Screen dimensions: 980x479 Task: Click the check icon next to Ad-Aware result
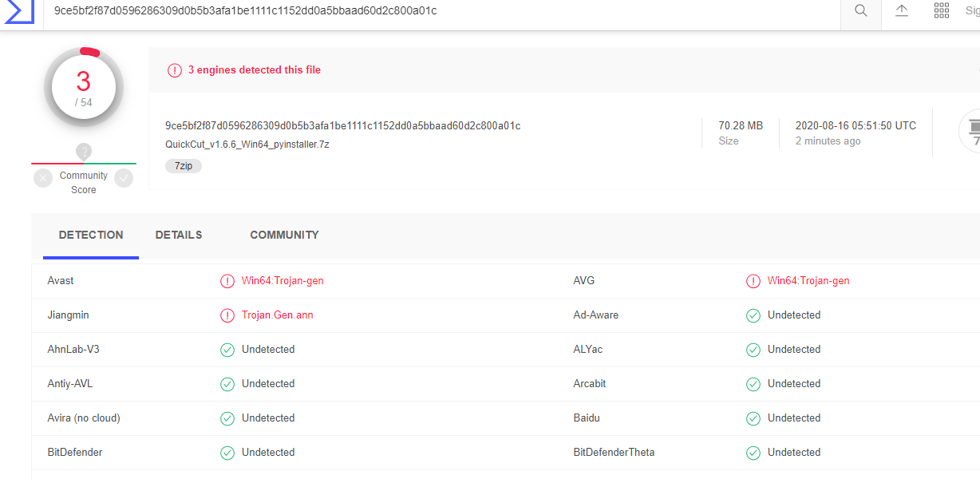(x=753, y=315)
